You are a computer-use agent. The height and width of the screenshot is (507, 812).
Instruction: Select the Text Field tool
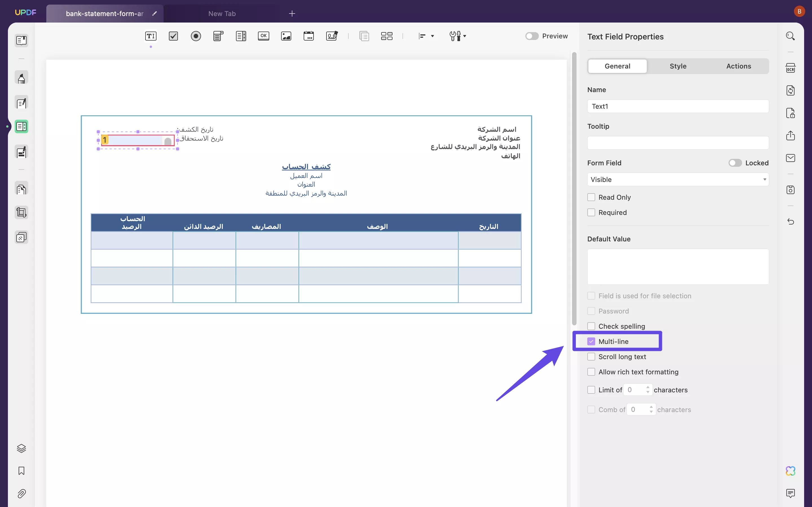pyautogui.click(x=151, y=36)
